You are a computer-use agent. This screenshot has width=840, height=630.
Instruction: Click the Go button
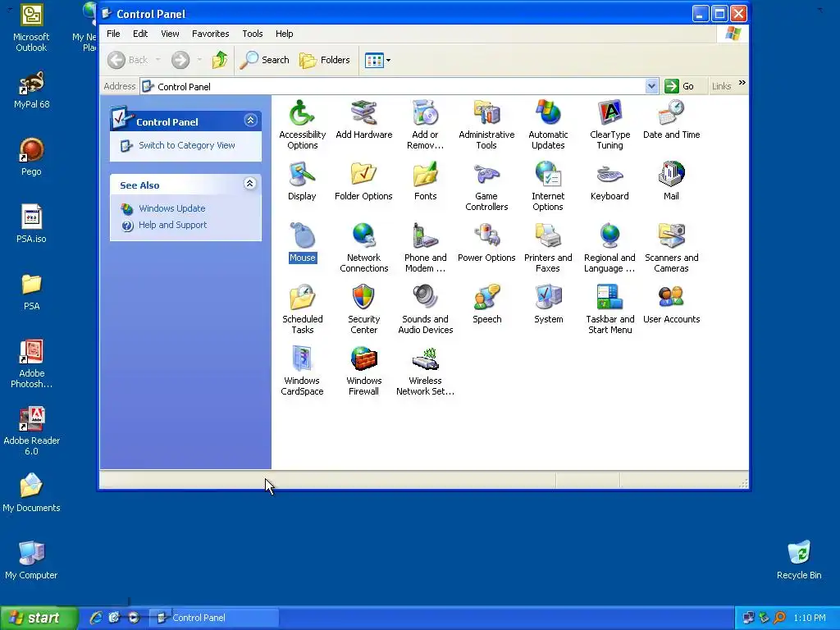pyautogui.click(x=679, y=86)
